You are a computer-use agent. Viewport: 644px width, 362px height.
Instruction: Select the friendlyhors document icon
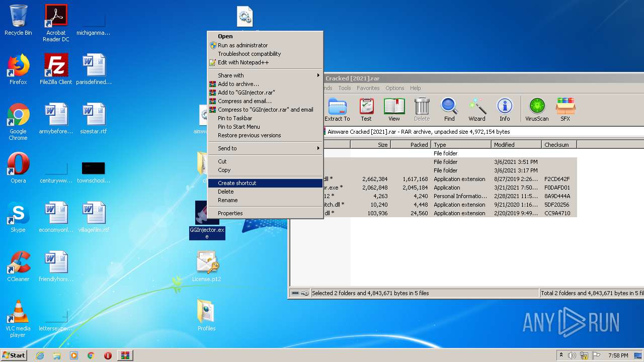pos(56,266)
